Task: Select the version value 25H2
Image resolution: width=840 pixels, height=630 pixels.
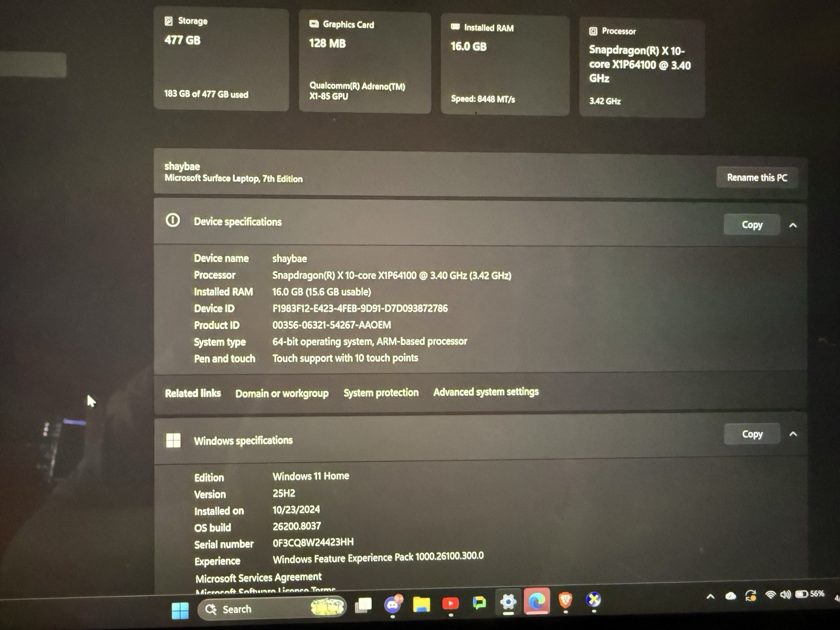Action: (283, 493)
